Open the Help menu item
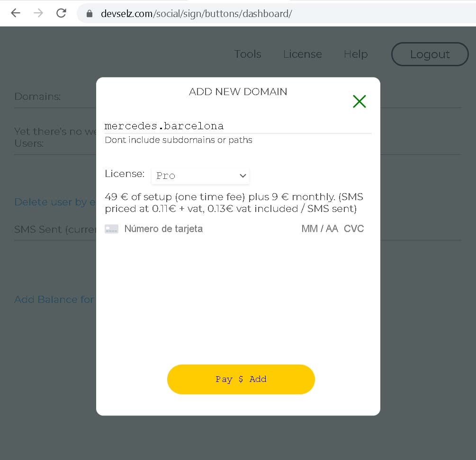The height and width of the screenshot is (460, 476). pyautogui.click(x=356, y=54)
